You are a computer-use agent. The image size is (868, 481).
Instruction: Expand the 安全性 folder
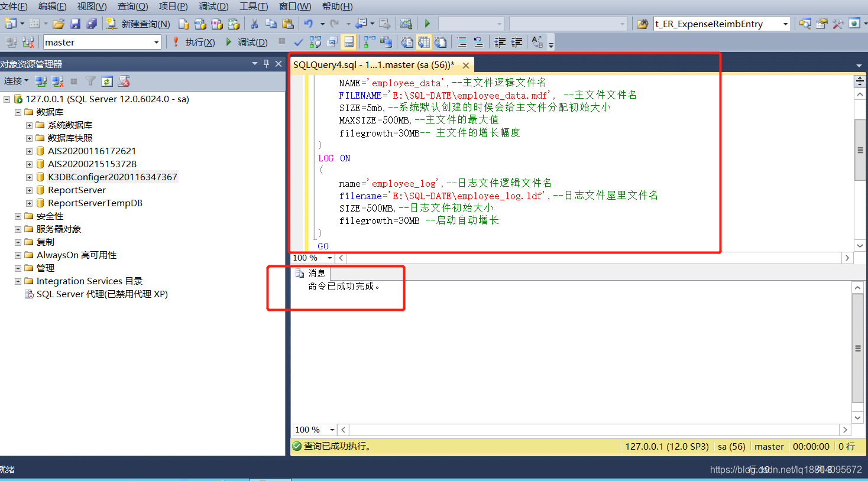(18, 216)
